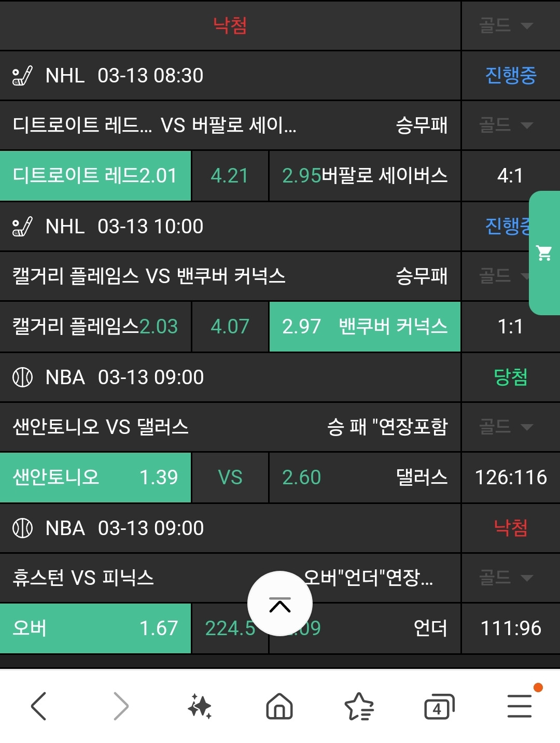Image resolution: width=560 pixels, height=743 pixels.
Task: Select 샌안토니오 1.39 odds option
Action: coord(95,478)
